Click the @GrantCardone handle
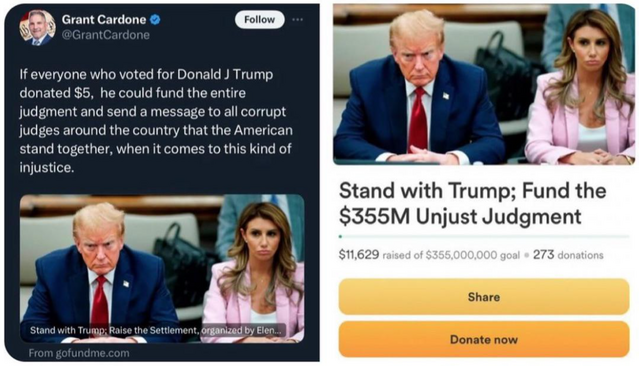 pyautogui.click(x=105, y=35)
